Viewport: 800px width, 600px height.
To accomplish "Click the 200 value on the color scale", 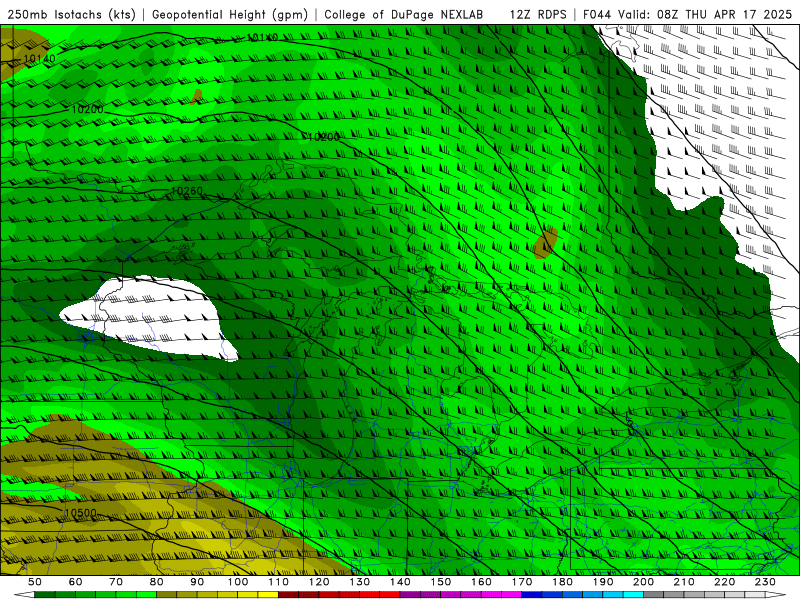I will click(643, 582).
